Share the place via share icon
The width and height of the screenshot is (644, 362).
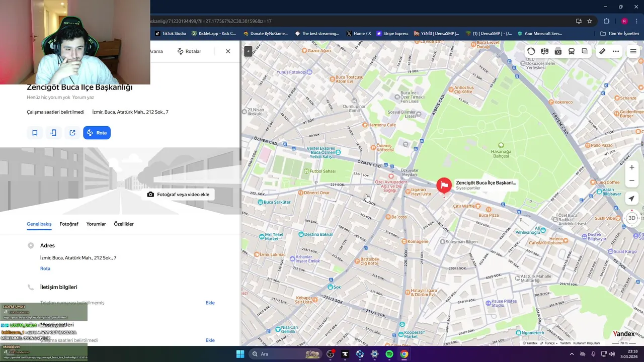(x=72, y=133)
